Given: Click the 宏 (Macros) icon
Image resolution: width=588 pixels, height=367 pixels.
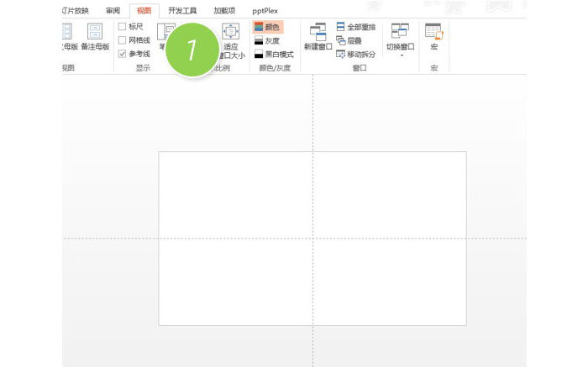Looking at the screenshot, I should pos(433,33).
